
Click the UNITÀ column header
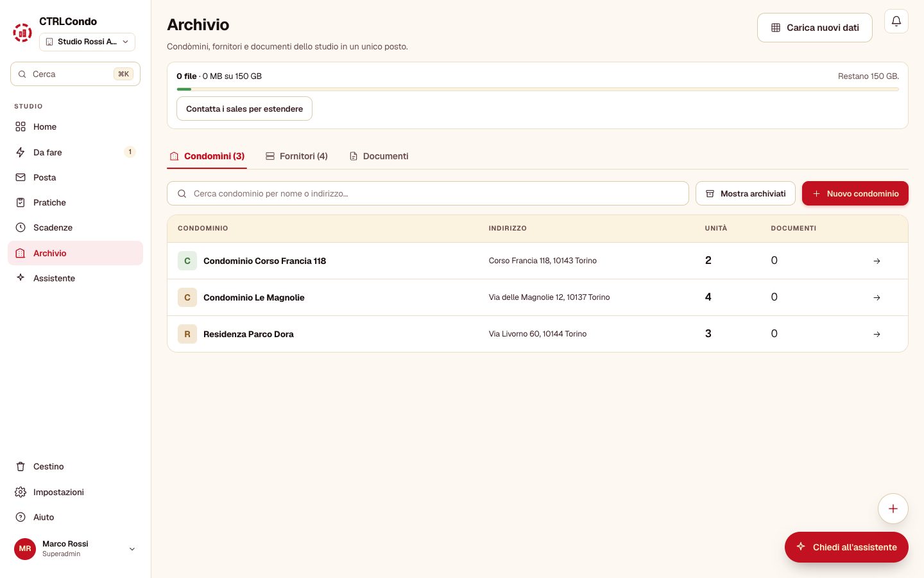pos(716,228)
